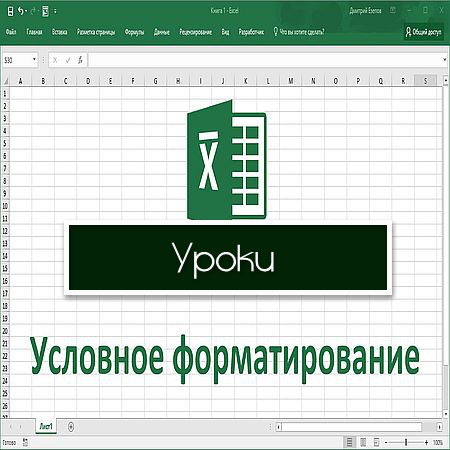Click the macro record icon in status bar
This screenshot has width=450, height=450.
pos(25,442)
